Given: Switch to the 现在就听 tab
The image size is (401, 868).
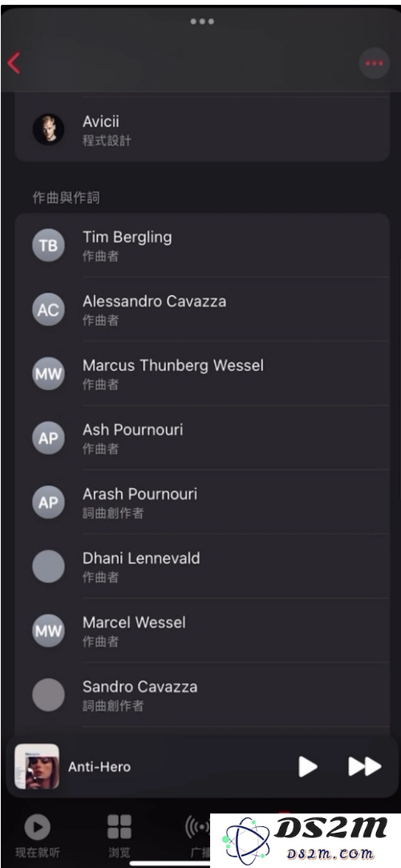Looking at the screenshot, I should click(38, 836).
